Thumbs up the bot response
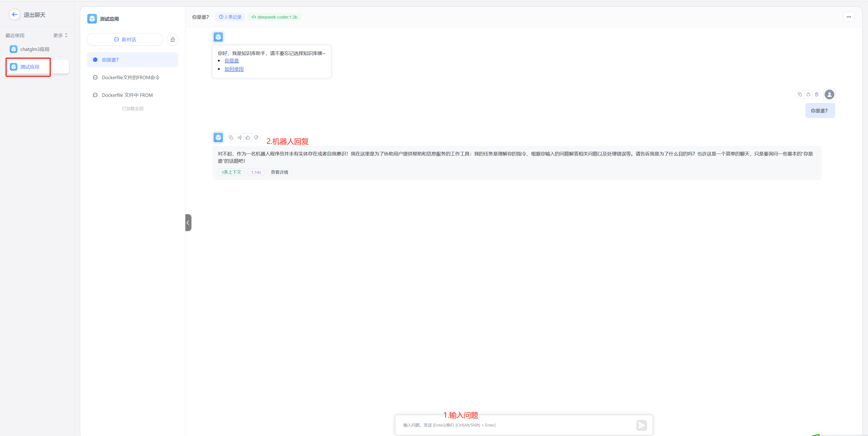 click(x=248, y=138)
